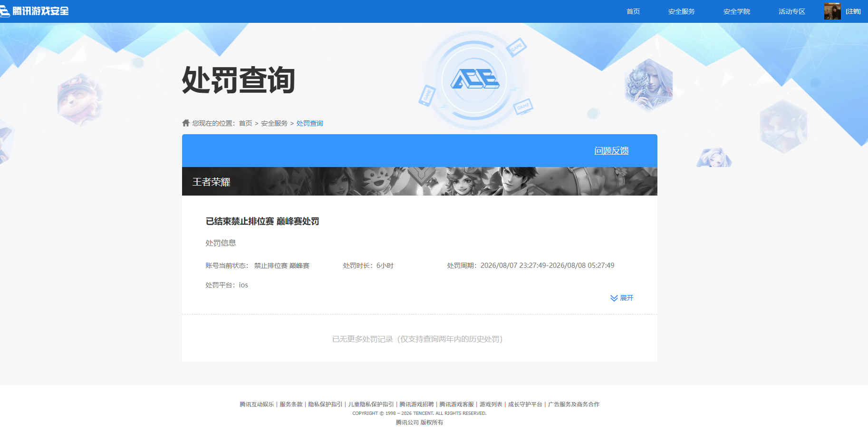Viewport: 868px width, 433px height.
Task: Click the Tencent Game Security logo
Action: coord(34,11)
